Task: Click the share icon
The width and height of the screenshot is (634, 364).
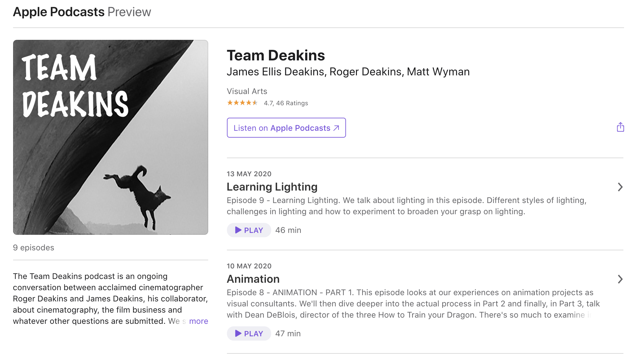Action: pos(620,127)
